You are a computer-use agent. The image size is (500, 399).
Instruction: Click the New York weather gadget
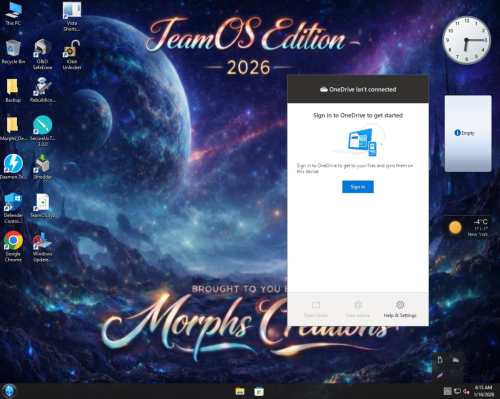point(467,228)
